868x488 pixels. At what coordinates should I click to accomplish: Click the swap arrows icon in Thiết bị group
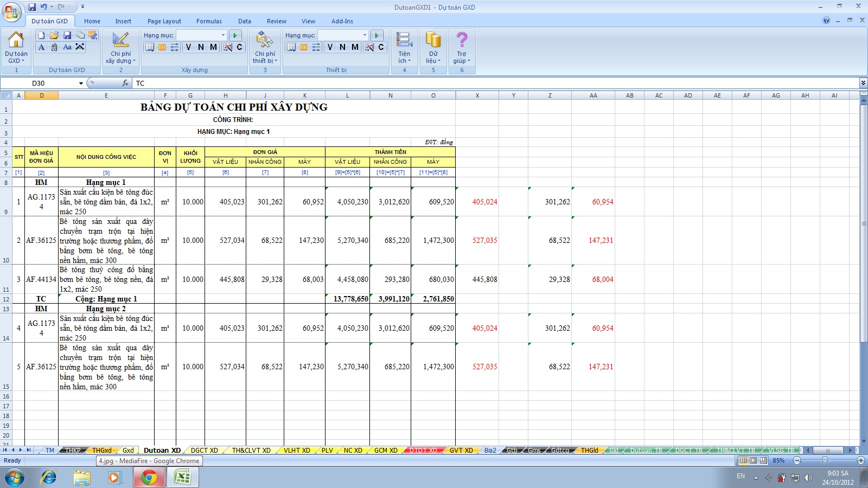pos(316,47)
